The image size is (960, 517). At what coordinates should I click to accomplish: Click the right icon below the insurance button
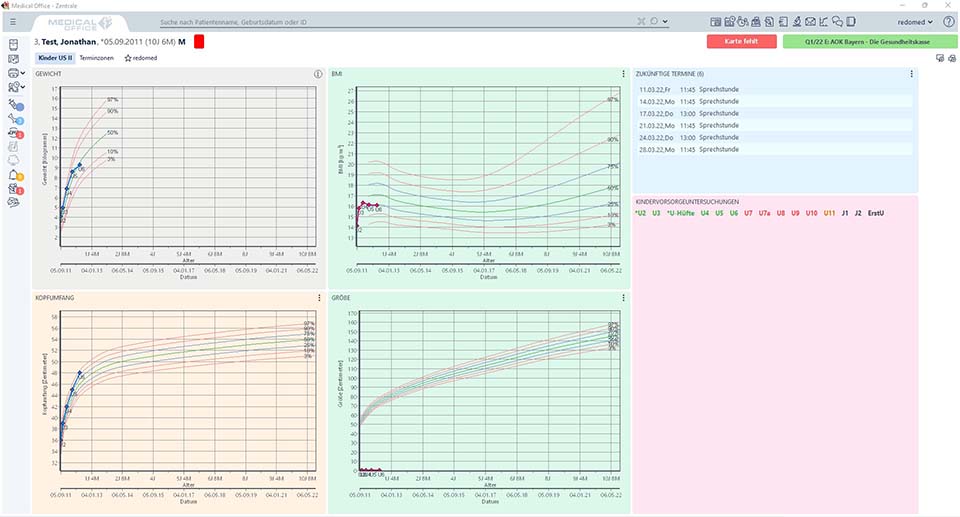pos(952,59)
